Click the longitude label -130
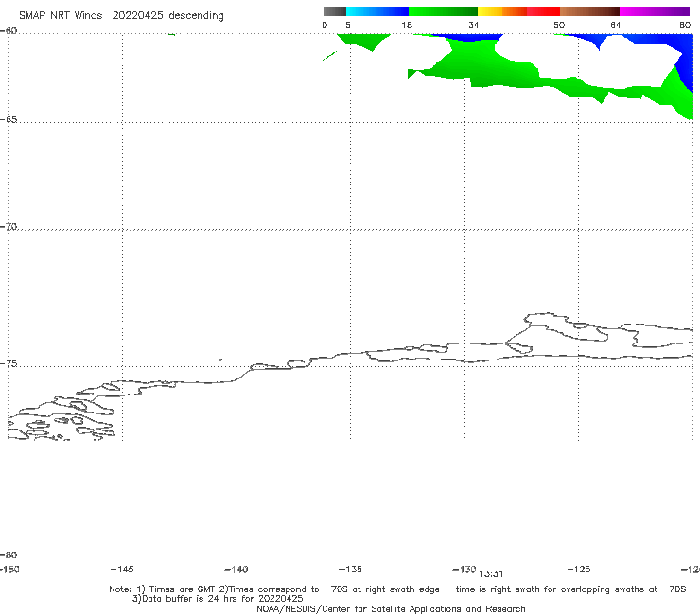This screenshot has height=615, width=700. point(464,569)
